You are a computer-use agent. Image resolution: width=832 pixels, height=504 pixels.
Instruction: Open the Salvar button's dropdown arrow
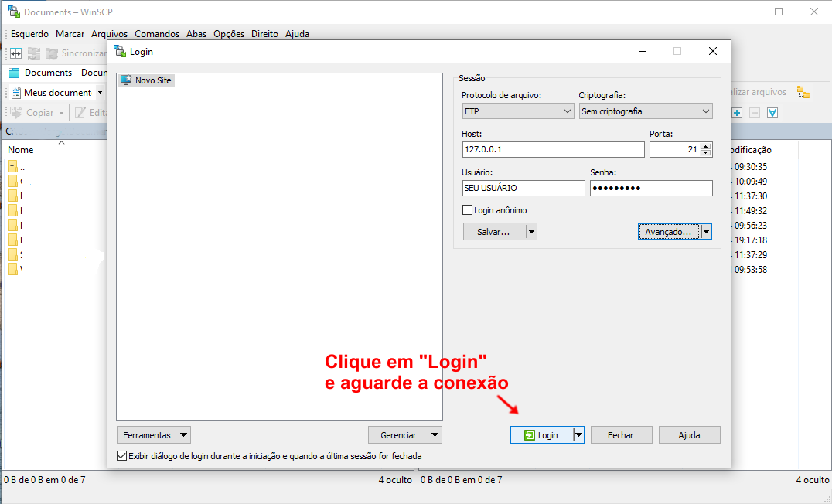click(x=532, y=232)
